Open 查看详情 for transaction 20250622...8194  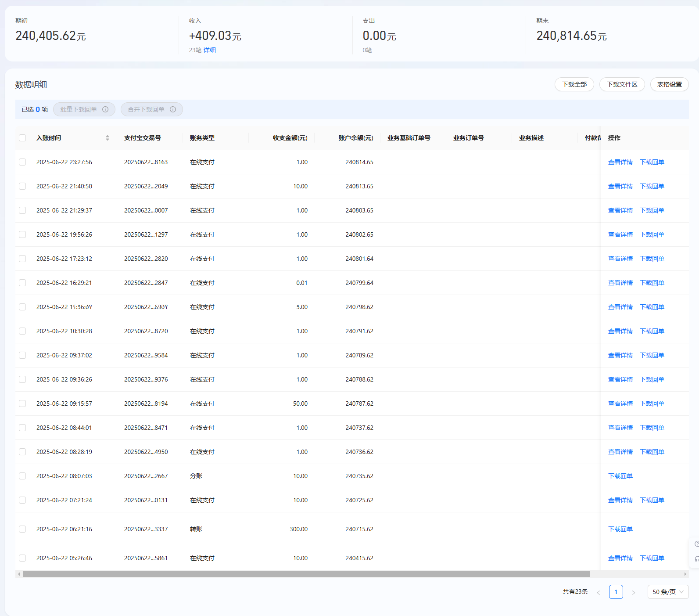[620, 403]
